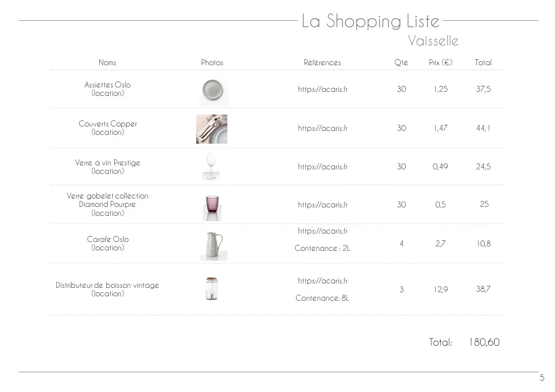Click the Qté column header
Screen dimensions: 555x392
pyautogui.click(x=401, y=63)
